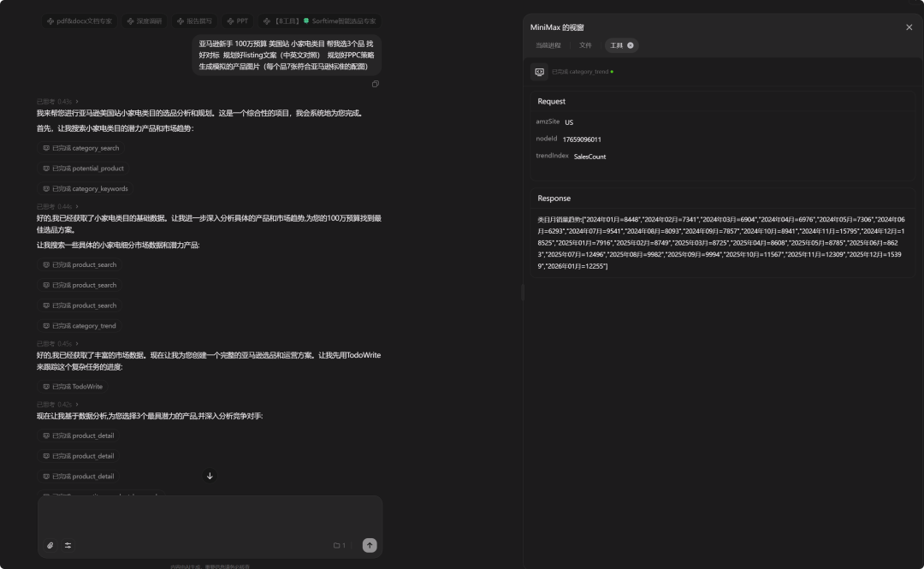Open the 已完成 potential_product tool result

pos(83,169)
